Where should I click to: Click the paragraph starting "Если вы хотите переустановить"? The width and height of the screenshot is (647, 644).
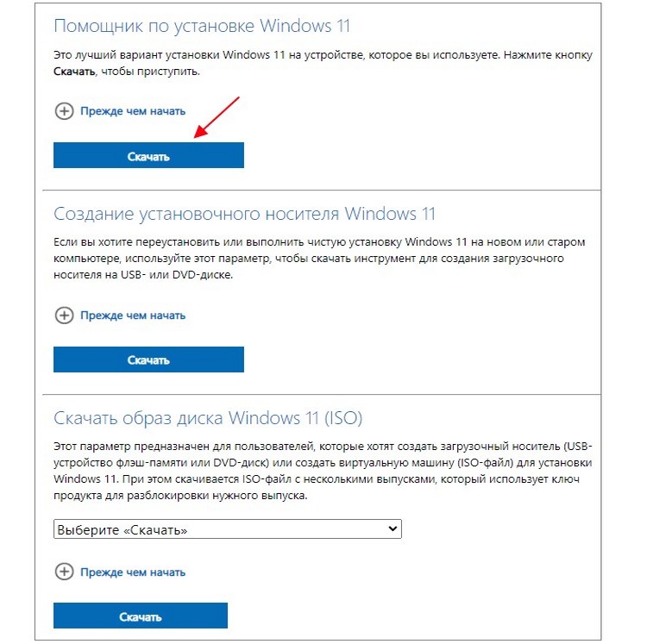pyautogui.click(x=319, y=259)
